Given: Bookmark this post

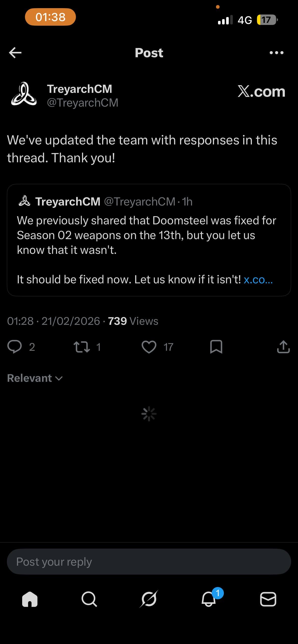Looking at the screenshot, I should tap(216, 347).
